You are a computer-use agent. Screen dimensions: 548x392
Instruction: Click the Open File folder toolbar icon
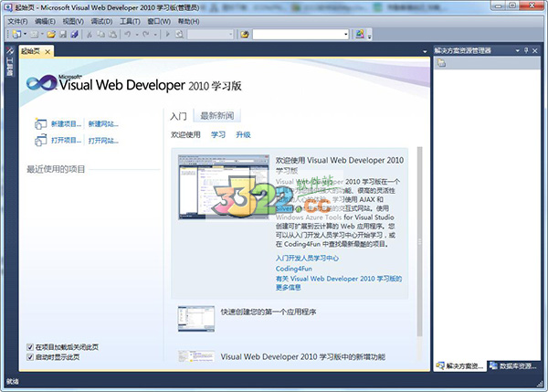(x=51, y=35)
